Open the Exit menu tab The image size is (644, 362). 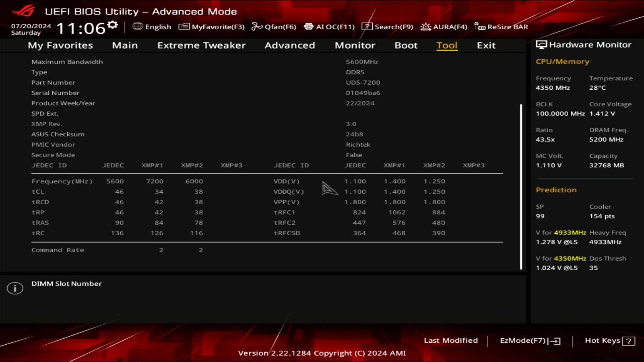pos(486,45)
